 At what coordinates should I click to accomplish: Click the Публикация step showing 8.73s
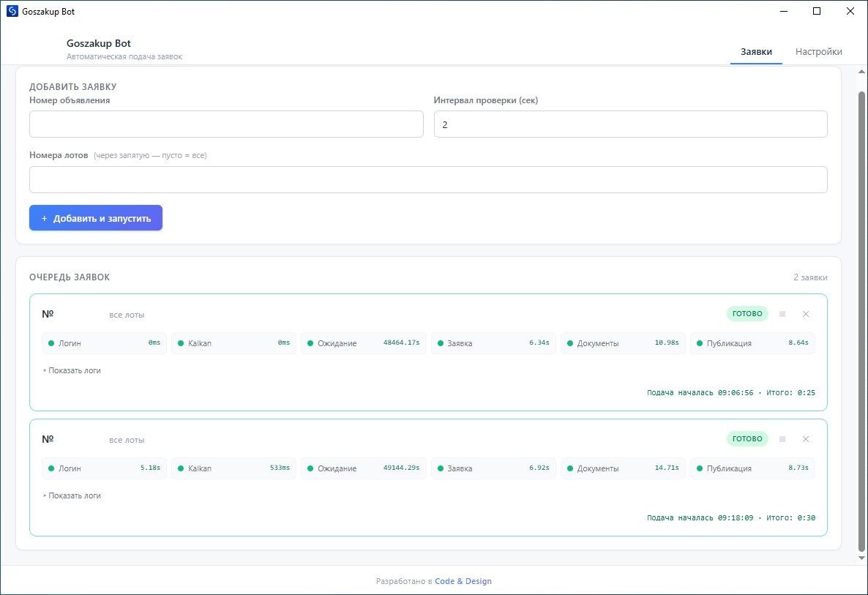(752, 468)
